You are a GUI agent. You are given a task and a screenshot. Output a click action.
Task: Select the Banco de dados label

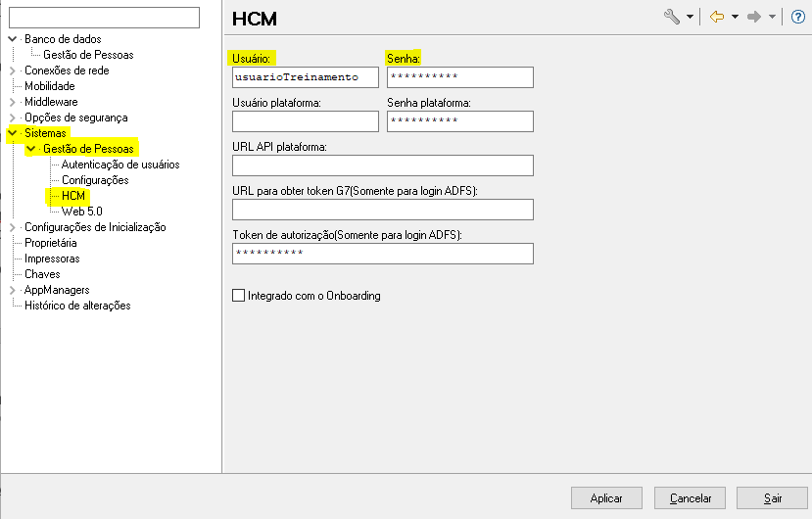click(x=63, y=39)
